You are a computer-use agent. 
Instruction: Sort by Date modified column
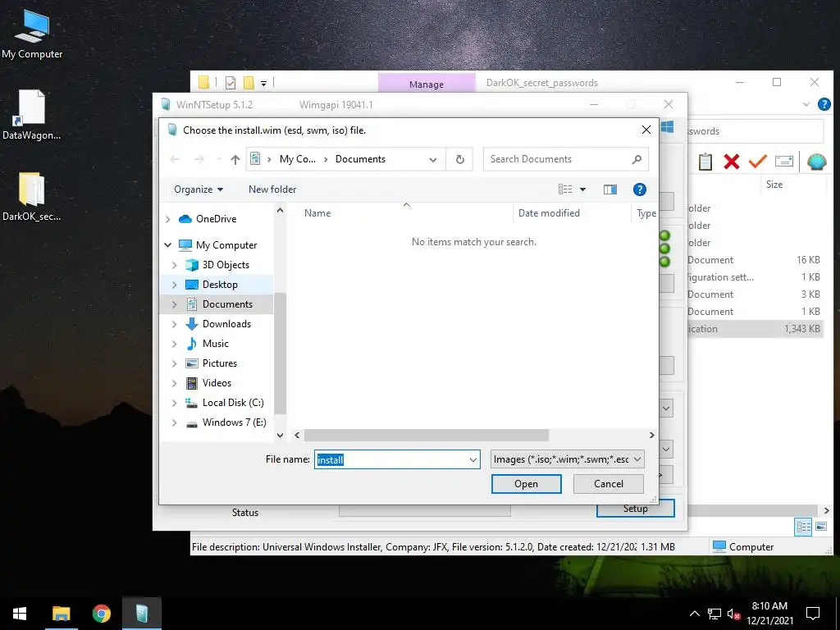click(x=549, y=213)
